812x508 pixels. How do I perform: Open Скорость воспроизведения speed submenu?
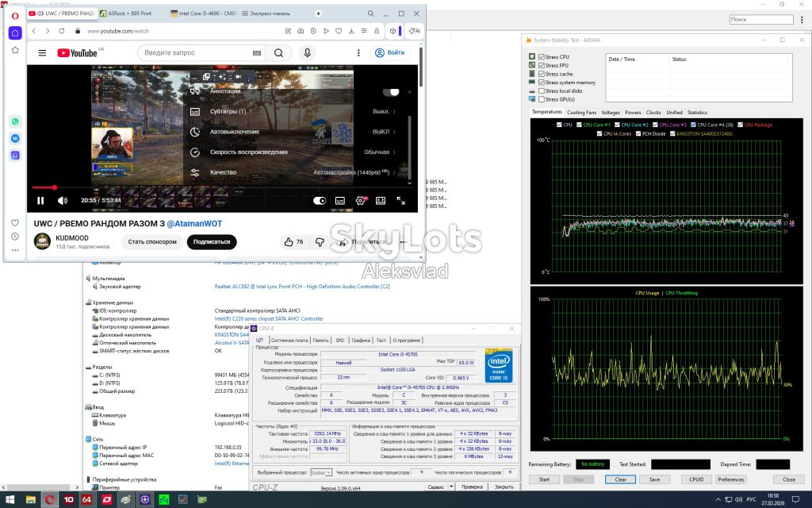tap(293, 152)
